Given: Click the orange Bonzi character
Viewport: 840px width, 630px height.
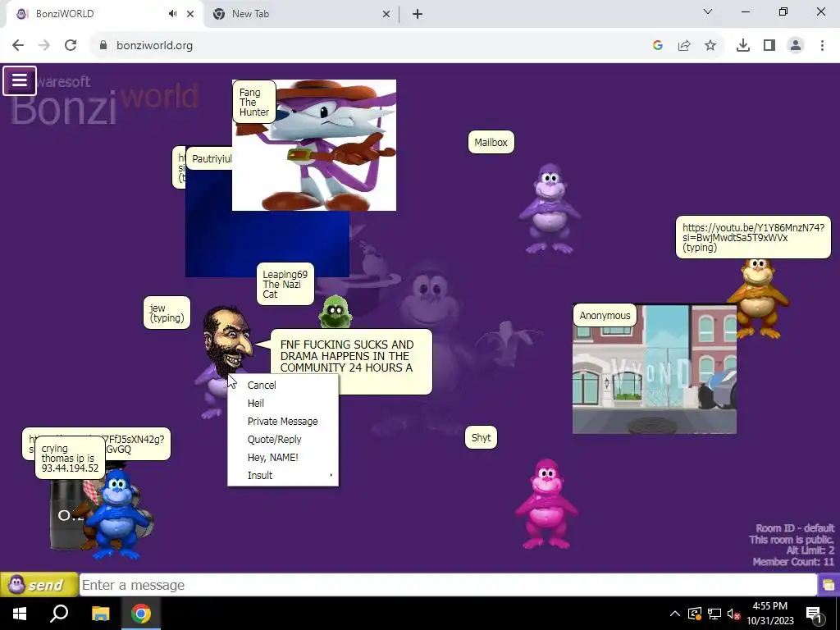Looking at the screenshot, I should tap(758, 299).
